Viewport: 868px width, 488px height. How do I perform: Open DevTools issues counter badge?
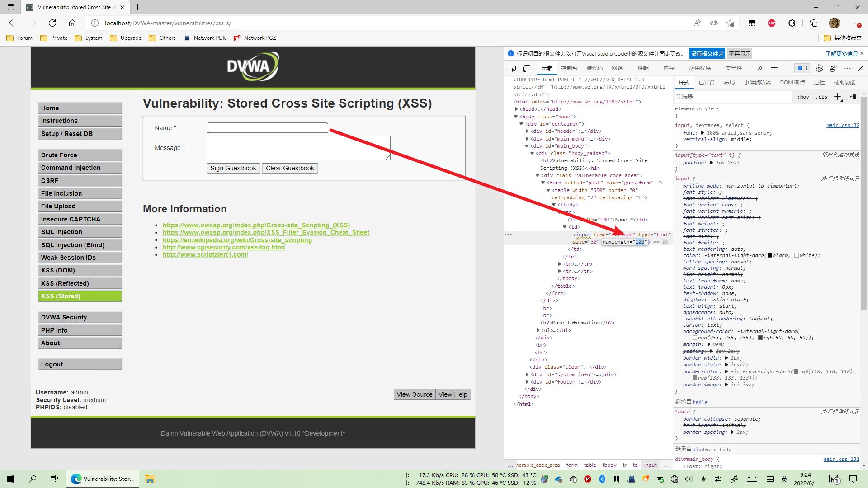point(802,68)
